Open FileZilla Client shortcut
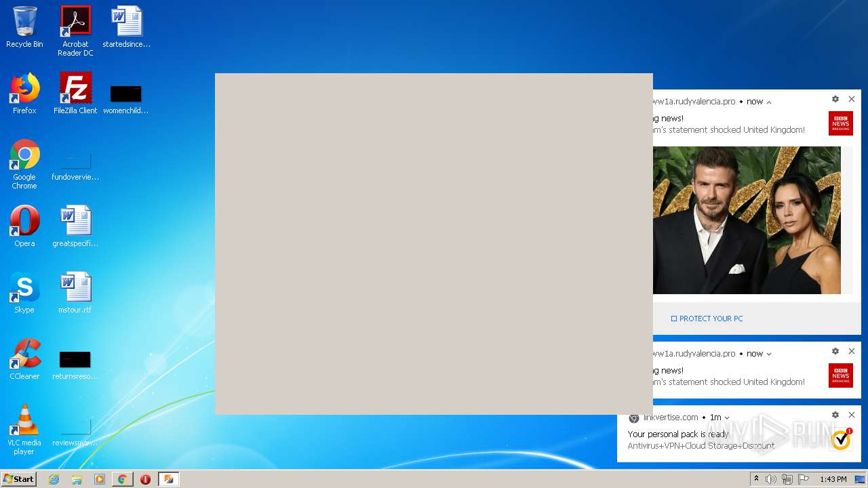The height and width of the screenshot is (488, 868). [75, 94]
